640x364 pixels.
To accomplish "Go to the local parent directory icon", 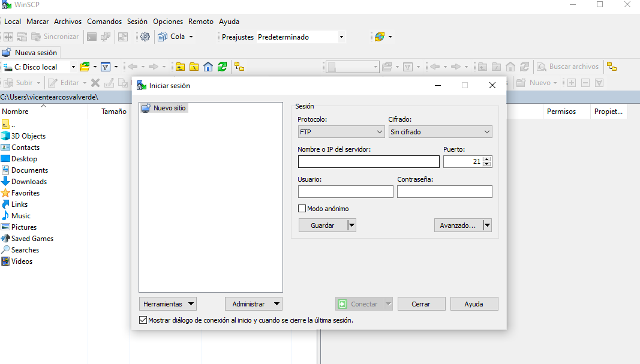I will pos(180,67).
